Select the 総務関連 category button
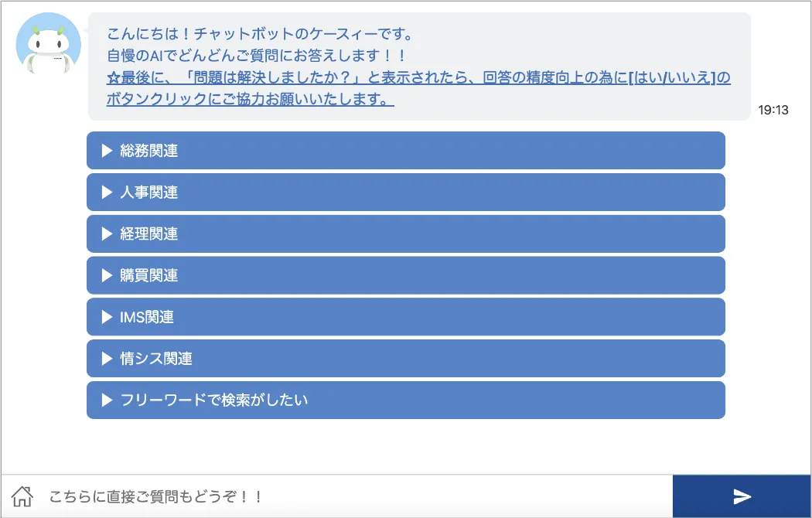Viewport: 812px width, 518px height. [405, 151]
